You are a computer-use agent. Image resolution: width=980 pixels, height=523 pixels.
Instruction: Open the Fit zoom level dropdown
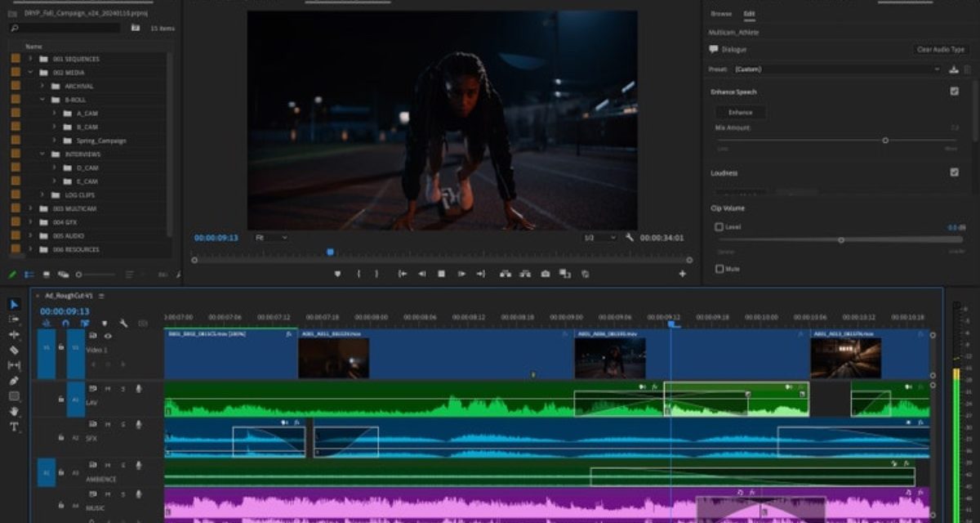pyautogui.click(x=271, y=238)
